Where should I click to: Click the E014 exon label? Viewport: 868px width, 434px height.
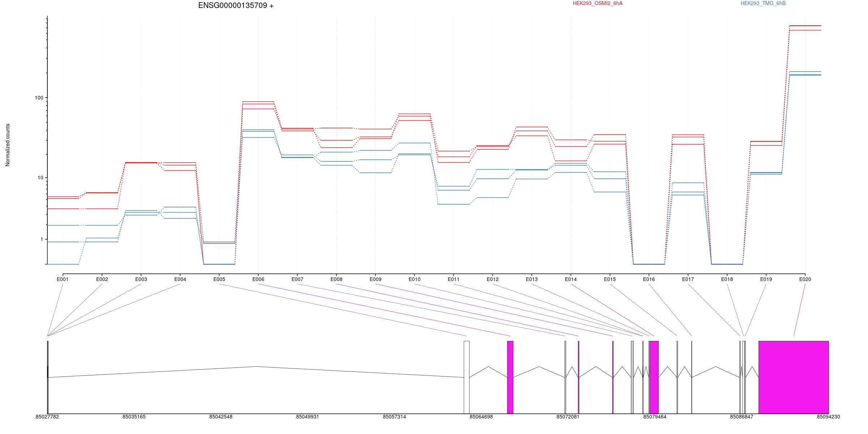(571, 279)
